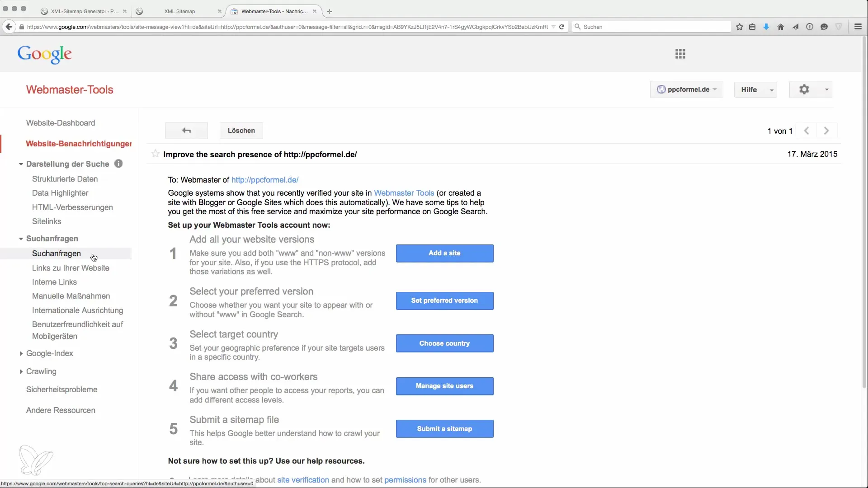The width and height of the screenshot is (868, 488).
Task: Click the Google logo
Action: [x=45, y=54]
